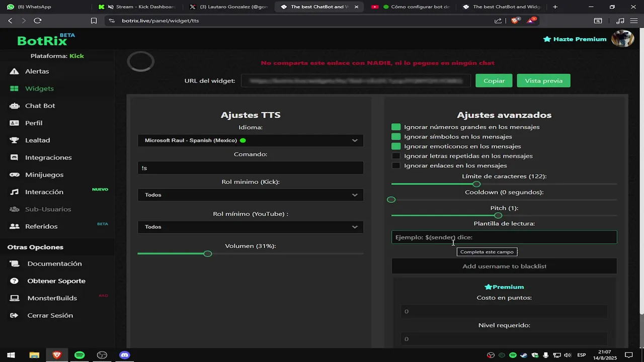This screenshot has width=644, height=362.
Task: Go back in browser history
Action: [x=10, y=21]
